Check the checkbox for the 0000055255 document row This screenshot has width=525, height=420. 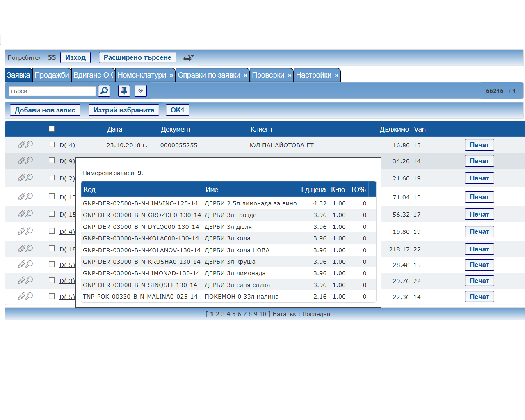pos(52,144)
